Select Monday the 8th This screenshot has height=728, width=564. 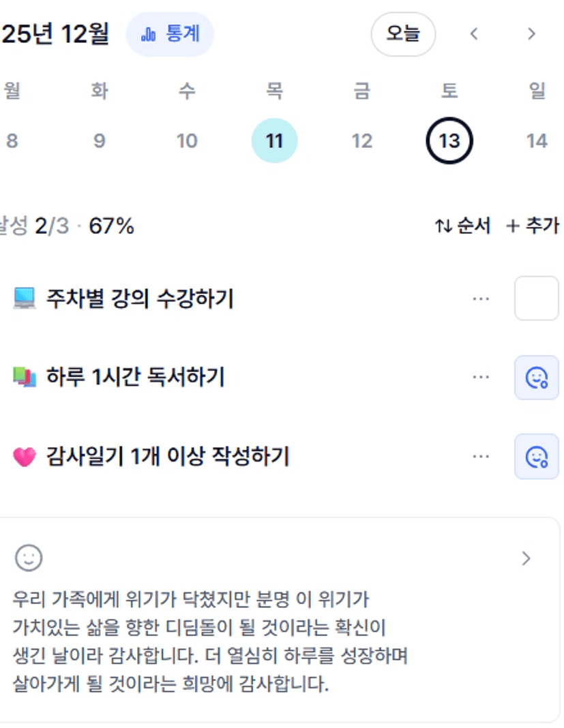pos(12,141)
